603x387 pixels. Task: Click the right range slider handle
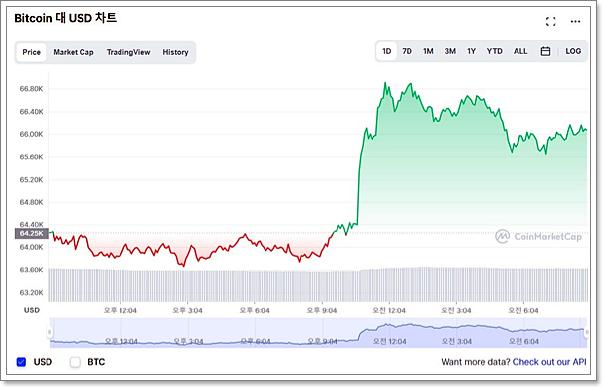586,332
